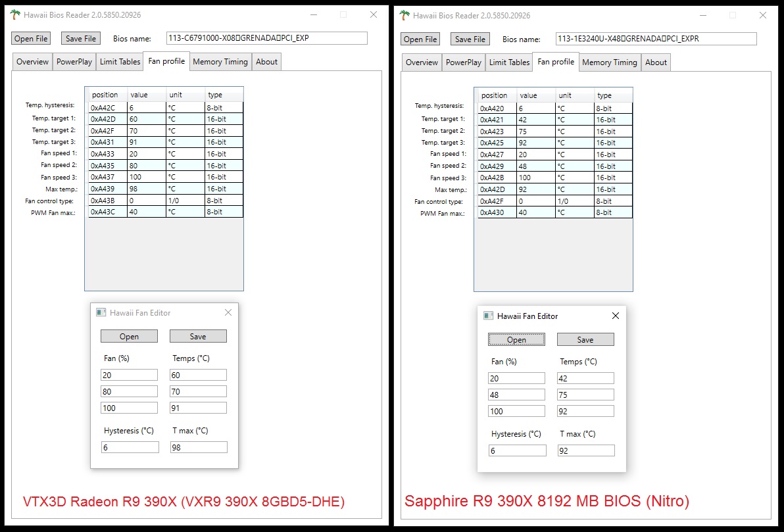Open the About tab in the right window

coord(656,62)
